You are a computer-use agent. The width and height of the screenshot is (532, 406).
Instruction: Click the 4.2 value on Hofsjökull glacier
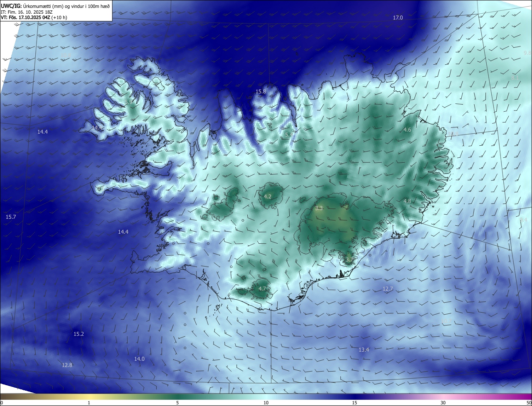(x=268, y=196)
